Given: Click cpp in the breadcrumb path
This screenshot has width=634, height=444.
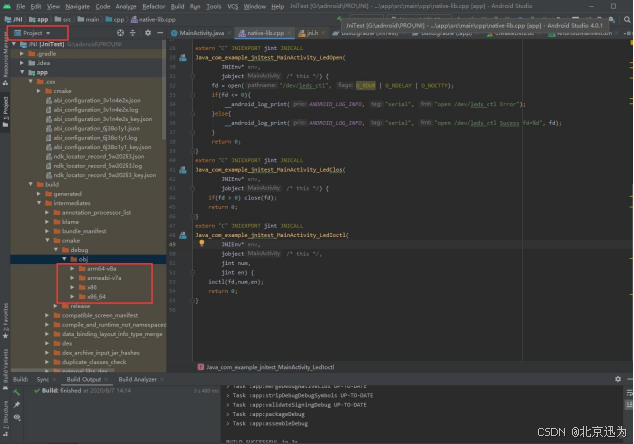Looking at the screenshot, I should [115, 19].
